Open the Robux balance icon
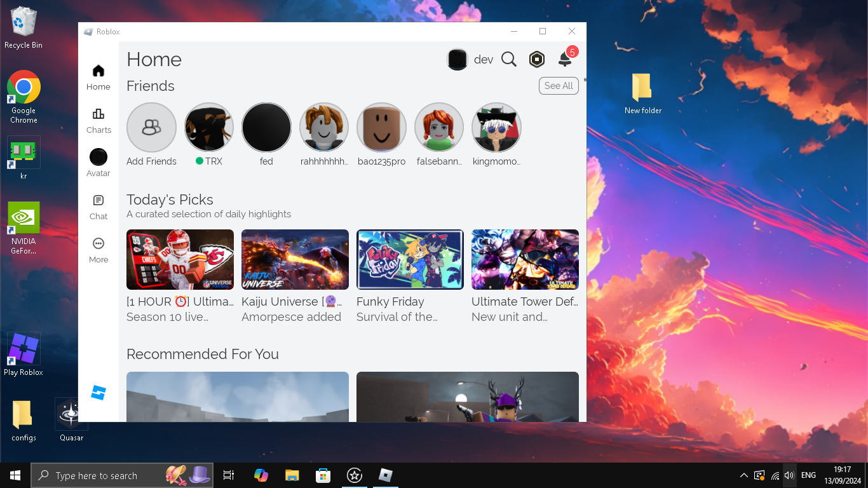Viewport: 868px width, 488px height. tap(537, 59)
